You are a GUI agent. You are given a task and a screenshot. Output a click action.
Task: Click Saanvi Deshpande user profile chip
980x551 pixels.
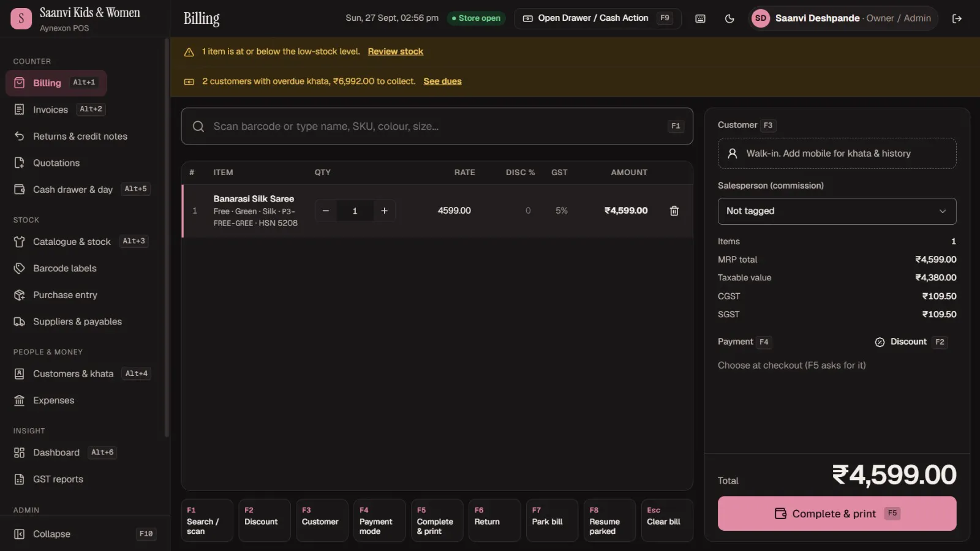843,18
